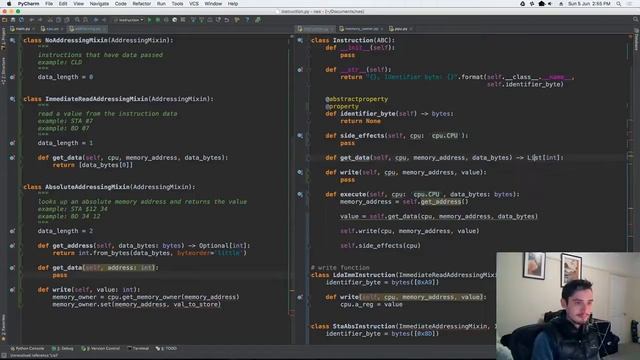Click the 'data_length = 0' line
The width and height of the screenshot is (640, 360).
65,77
